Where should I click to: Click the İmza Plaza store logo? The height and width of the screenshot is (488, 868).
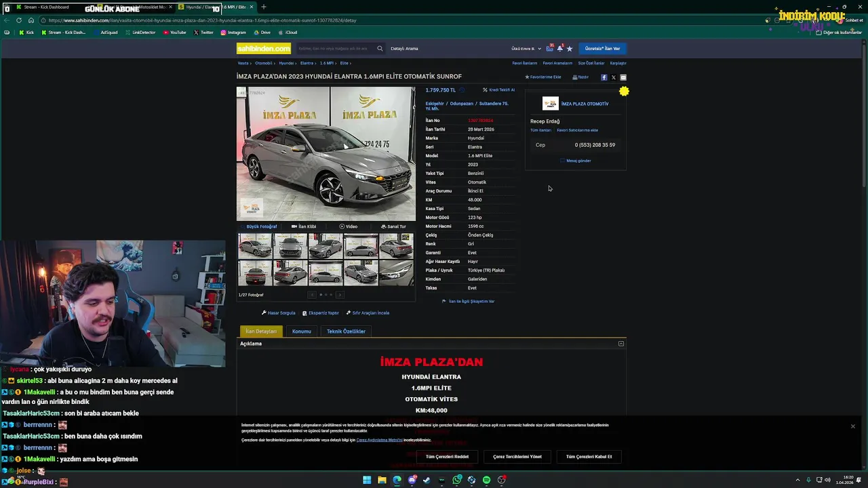click(550, 103)
